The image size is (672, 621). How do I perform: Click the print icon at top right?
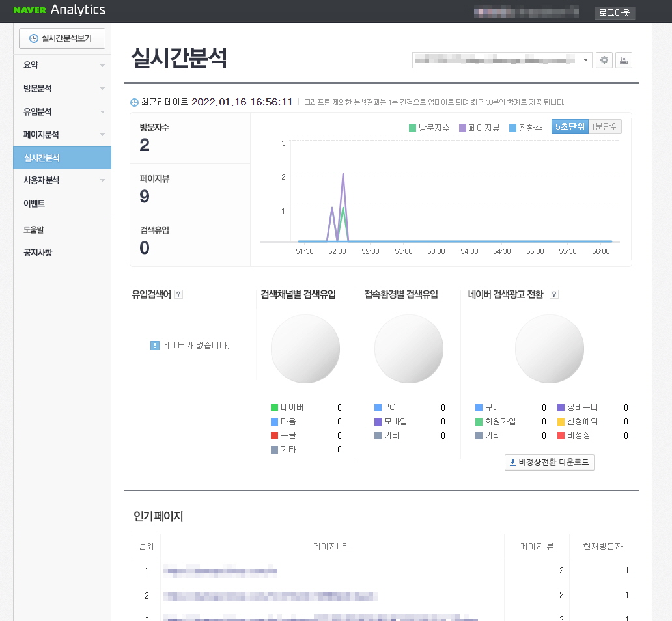(x=623, y=60)
